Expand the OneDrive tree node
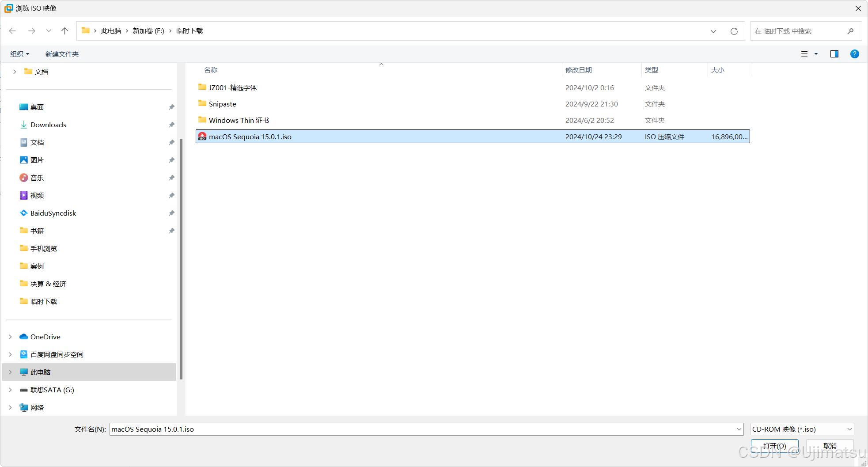The width and height of the screenshot is (868, 467). pos(10,337)
